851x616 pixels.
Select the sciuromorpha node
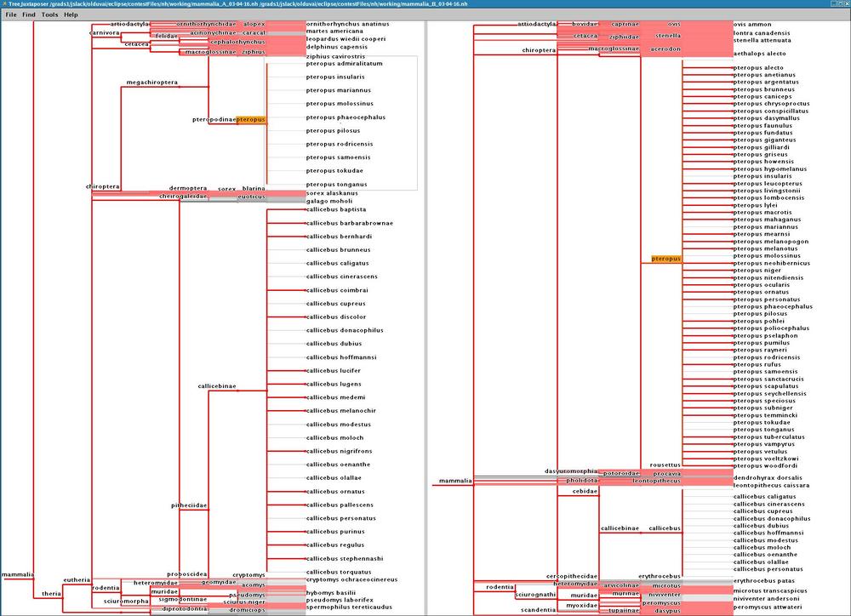[126, 602]
